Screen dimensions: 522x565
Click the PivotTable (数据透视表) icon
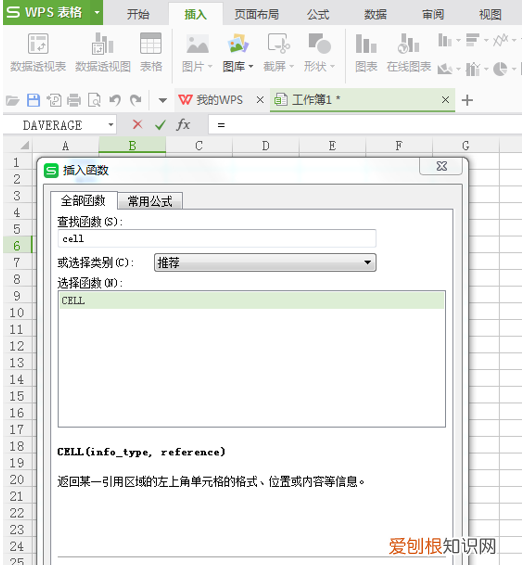(38, 44)
